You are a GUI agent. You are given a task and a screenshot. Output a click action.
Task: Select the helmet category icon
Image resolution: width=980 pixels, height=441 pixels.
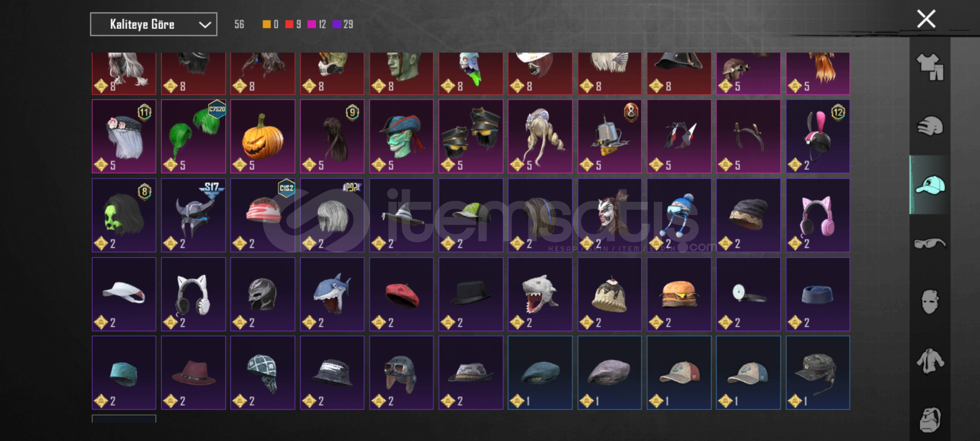pyautogui.click(x=930, y=126)
